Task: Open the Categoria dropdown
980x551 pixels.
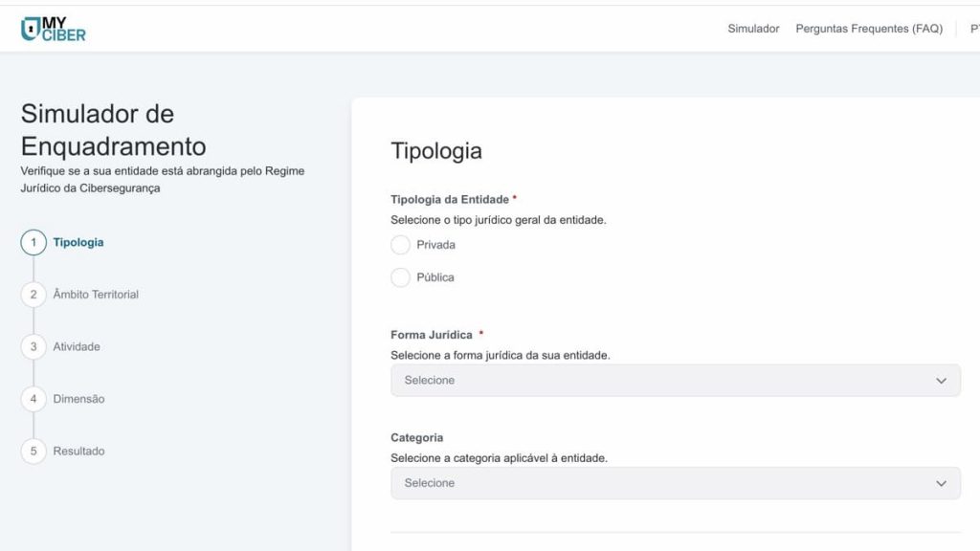Action: [676, 483]
